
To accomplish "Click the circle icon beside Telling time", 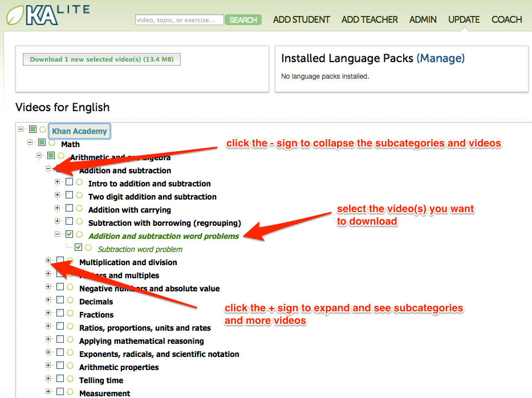I will 70,379.
